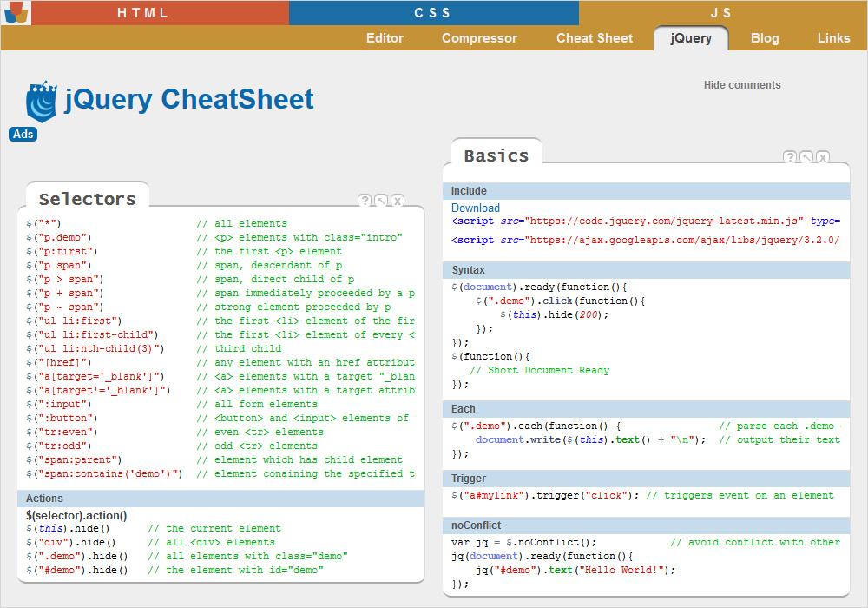This screenshot has height=608, width=868.
Task: Click the $(":button") selector line
Action: coord(218,418)
